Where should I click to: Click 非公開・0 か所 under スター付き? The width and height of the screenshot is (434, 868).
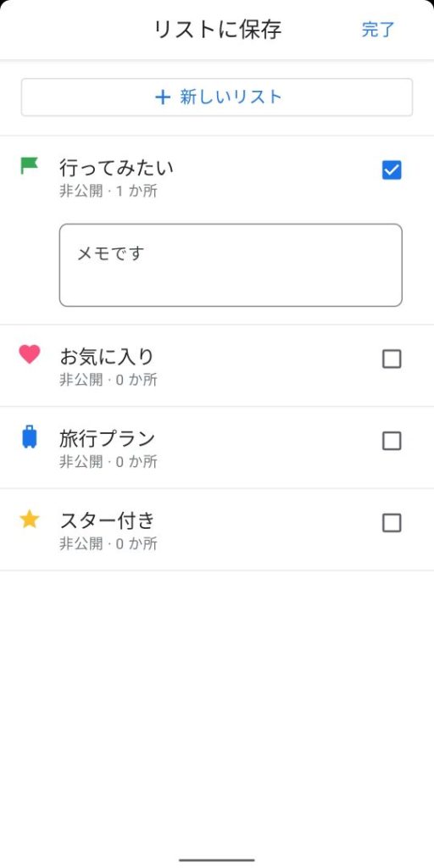(x=108, y=544)
